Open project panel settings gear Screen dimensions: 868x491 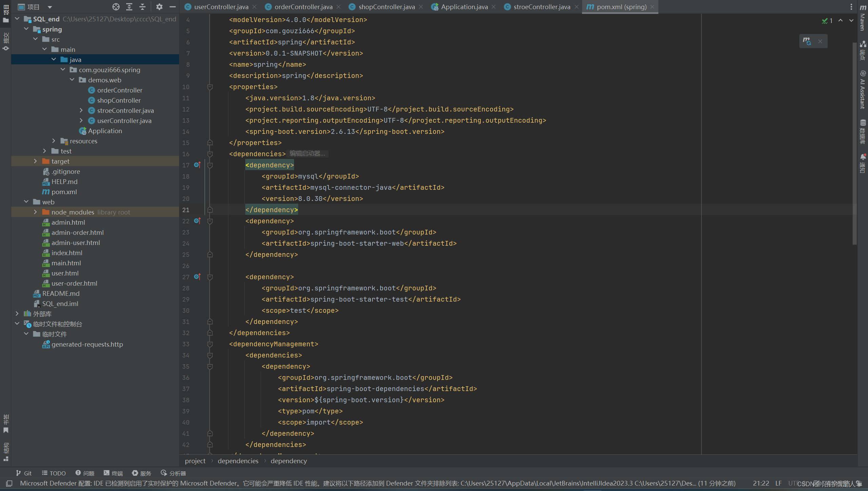pos(159,7)
